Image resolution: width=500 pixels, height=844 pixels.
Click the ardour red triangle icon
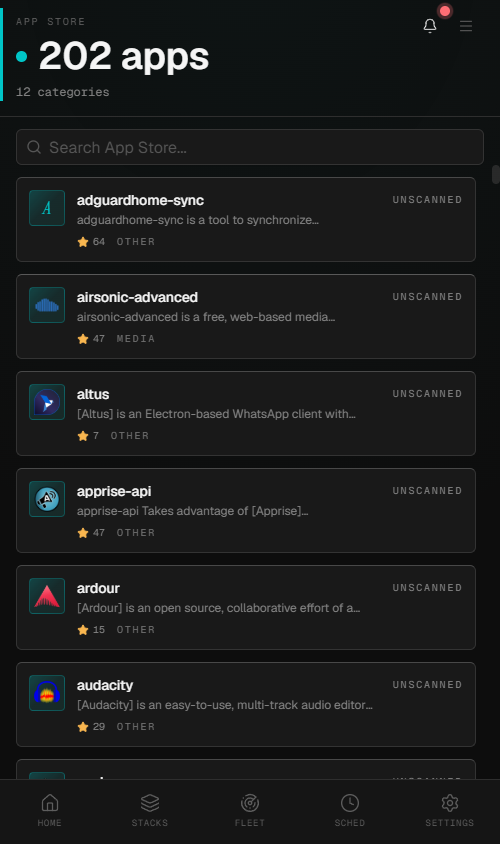[x=47, y=596]
